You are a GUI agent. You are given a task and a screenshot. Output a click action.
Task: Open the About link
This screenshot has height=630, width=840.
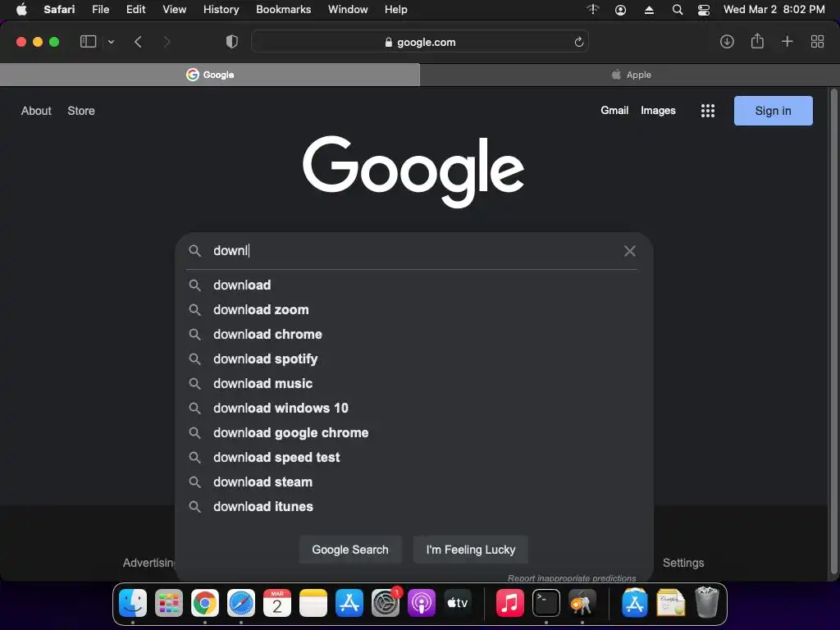[36, 111]
